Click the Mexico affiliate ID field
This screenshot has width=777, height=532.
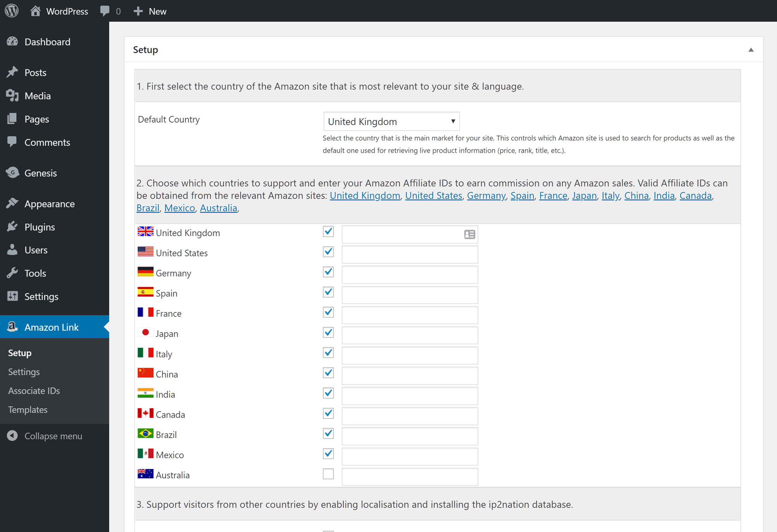[410, 457]
